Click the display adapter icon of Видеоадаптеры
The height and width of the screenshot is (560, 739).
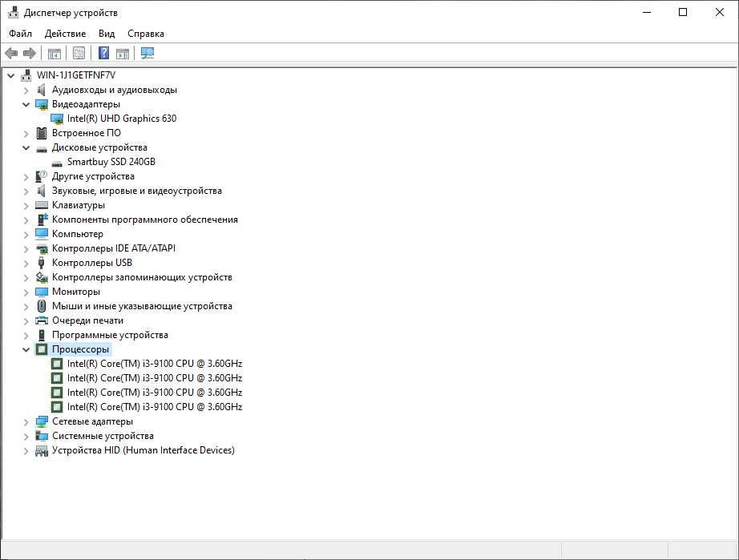coord(42,105)
